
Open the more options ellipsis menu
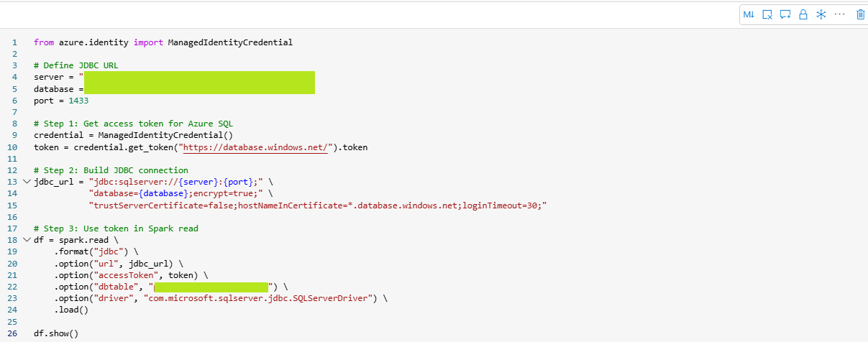point(839,14)
